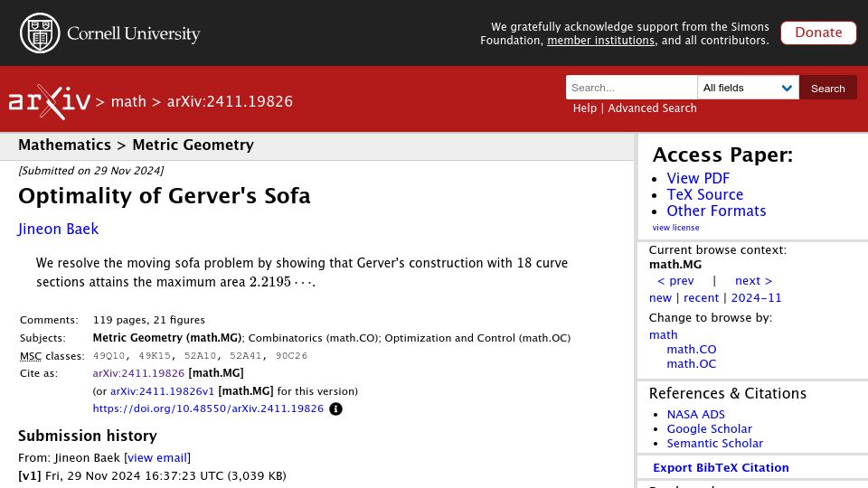Click the 119 pages, 21 figures comment
Viewport: 868px width, 488px height.
click(149, 320)
